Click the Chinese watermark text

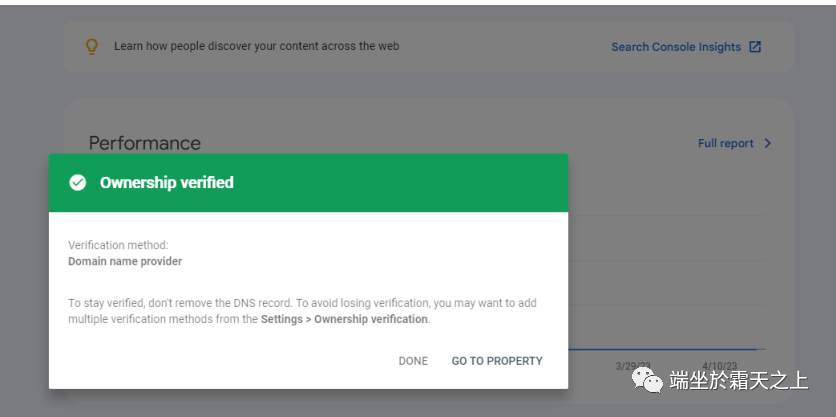738,381
